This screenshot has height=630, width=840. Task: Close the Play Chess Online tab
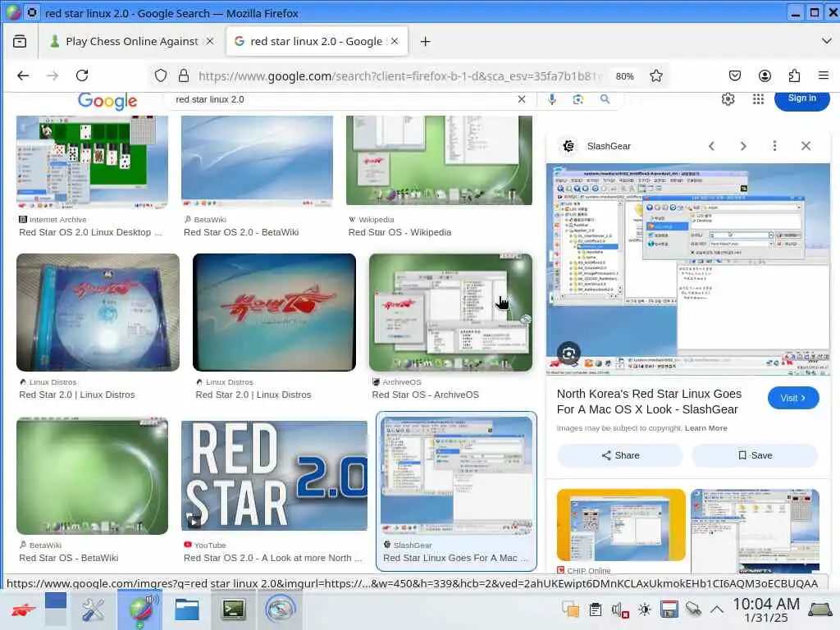pos(210,41)
